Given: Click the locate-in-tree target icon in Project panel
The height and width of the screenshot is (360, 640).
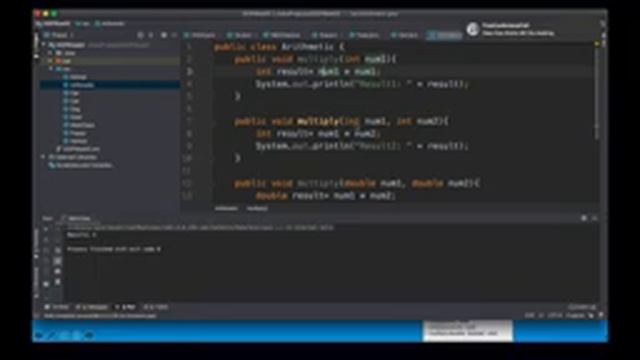Looking at the screenshot, I should pyautogui.click(x=140, y=36).
